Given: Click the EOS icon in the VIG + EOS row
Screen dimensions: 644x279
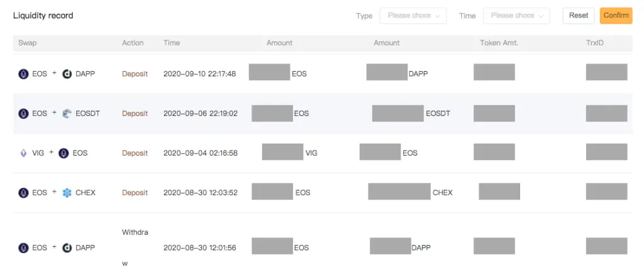Looking at the screenshot, I should [64, 153].
